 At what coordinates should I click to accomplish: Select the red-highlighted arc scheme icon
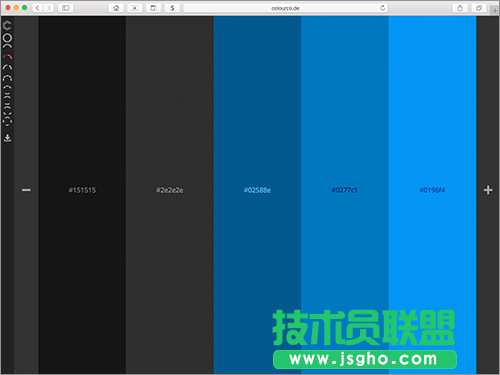[8, 57]
